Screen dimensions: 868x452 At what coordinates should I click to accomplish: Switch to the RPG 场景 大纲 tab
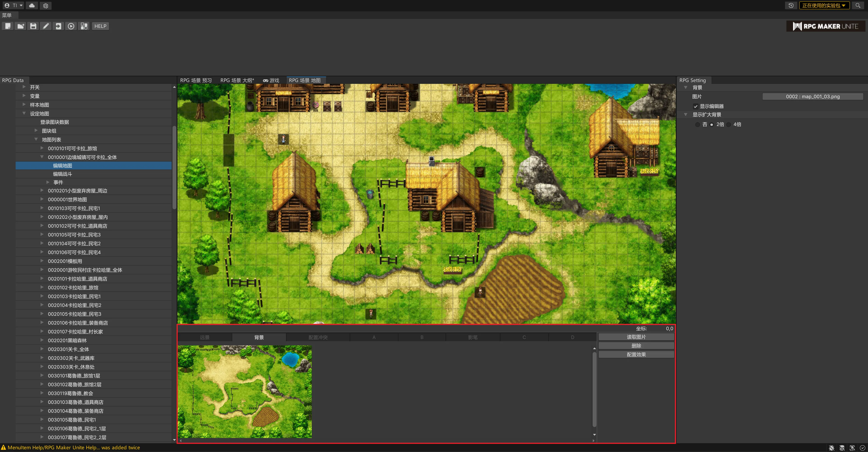point(237,80)
